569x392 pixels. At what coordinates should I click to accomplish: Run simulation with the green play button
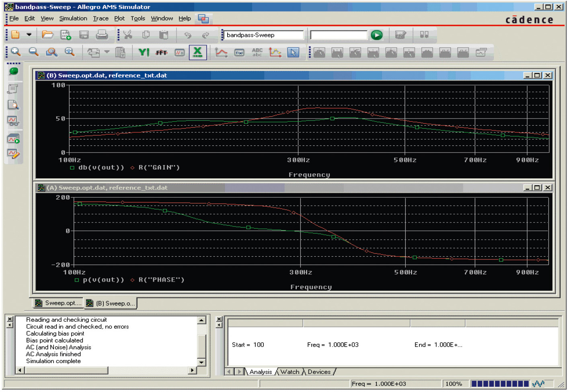(377, 35)
